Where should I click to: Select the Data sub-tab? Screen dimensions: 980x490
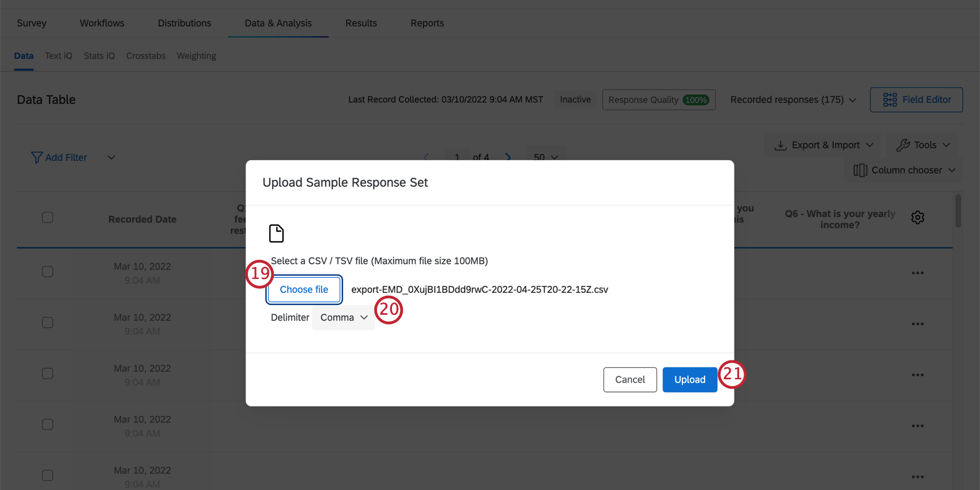(24, 56)
